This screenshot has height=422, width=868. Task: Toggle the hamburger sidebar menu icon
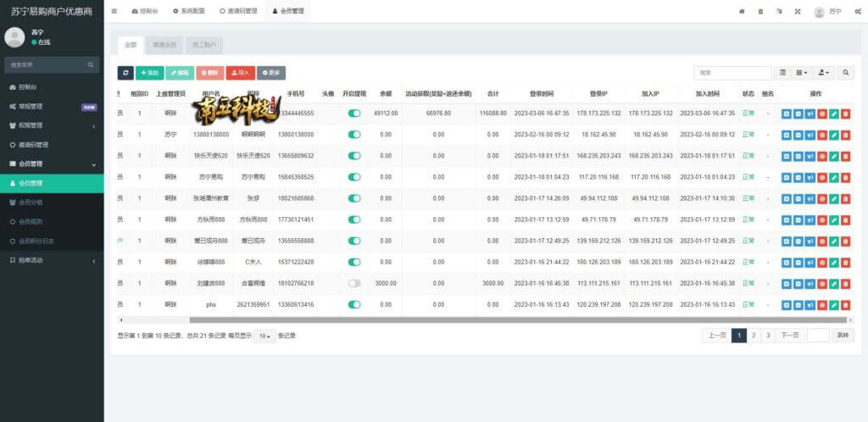(114, 11)
